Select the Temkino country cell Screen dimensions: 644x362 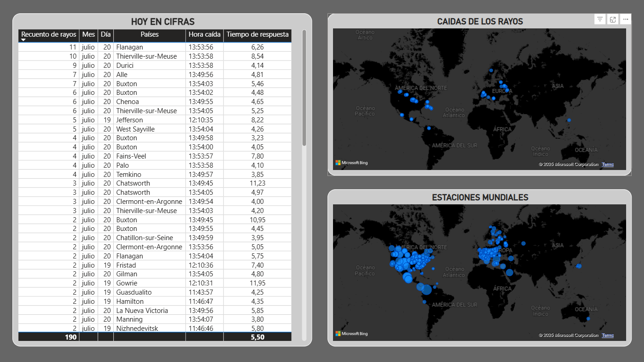pyautogui.click(x=150, y=175)
